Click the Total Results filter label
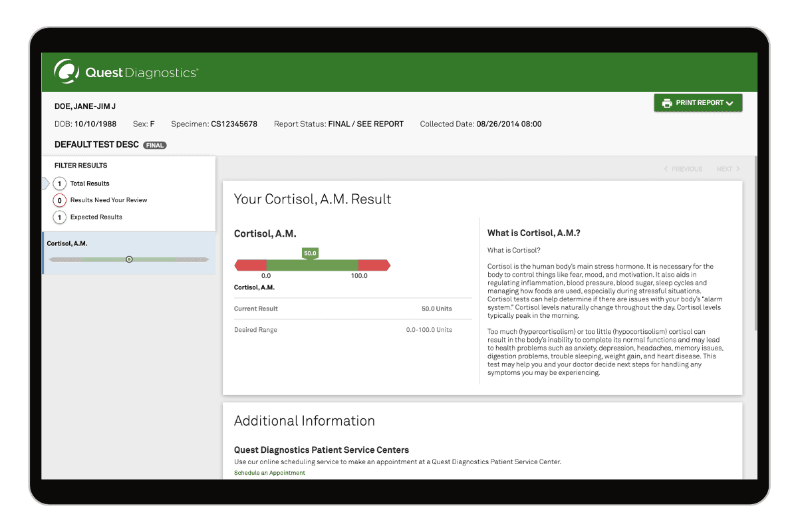The width and height of the screenshot is (798, 532). coord(90,184)
